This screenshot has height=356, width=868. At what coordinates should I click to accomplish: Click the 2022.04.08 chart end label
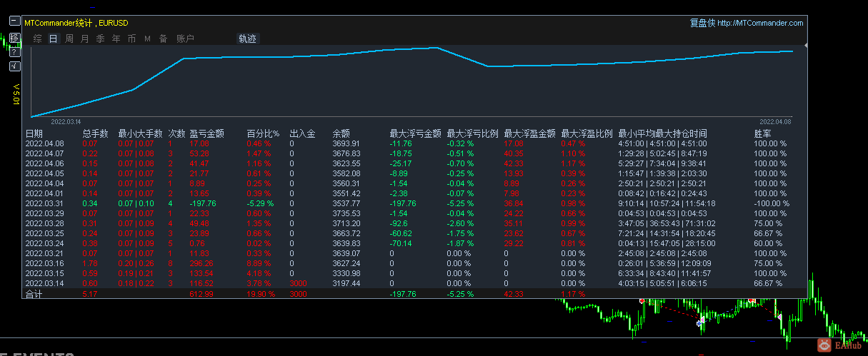776,122
